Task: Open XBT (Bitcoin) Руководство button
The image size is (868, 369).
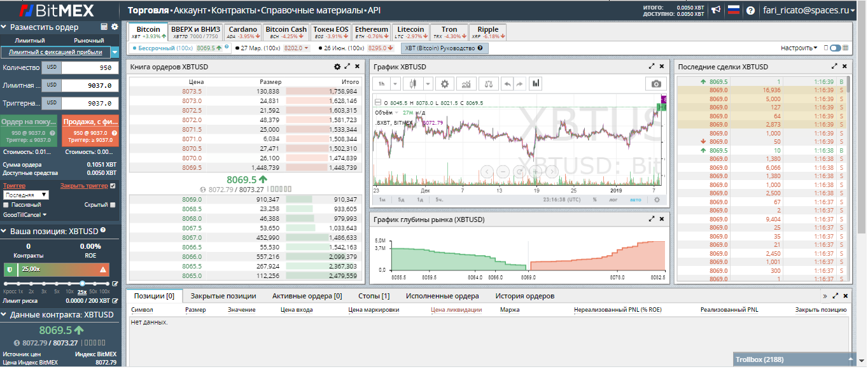Action: coord(444,48)
